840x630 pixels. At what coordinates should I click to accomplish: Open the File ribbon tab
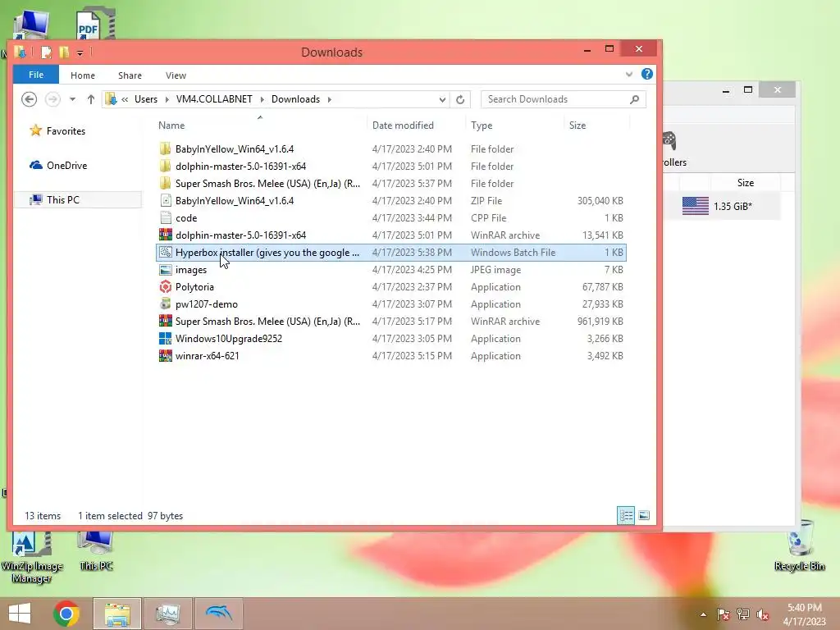coord(36,75)
